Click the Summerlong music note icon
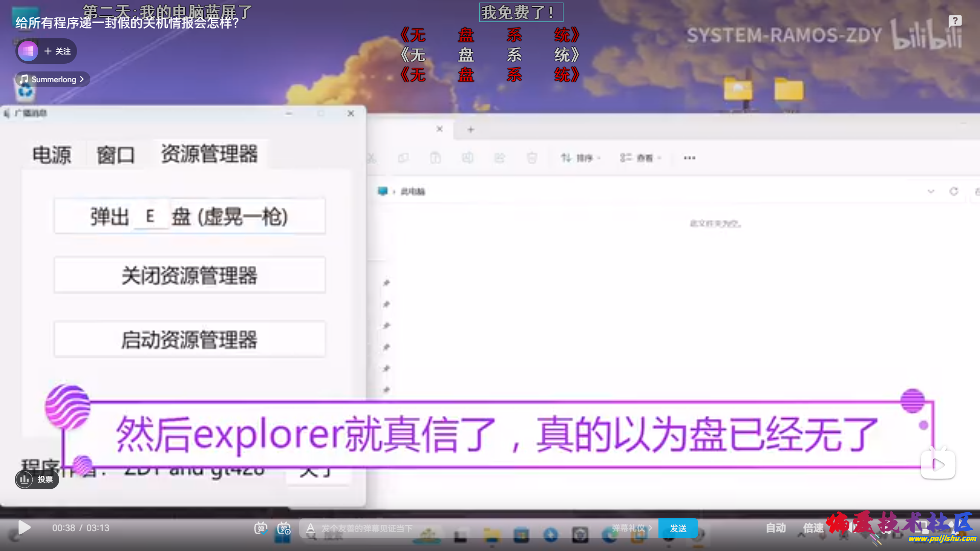The width and height of the screenshot is (980, 551). click(x=22, y=79)
